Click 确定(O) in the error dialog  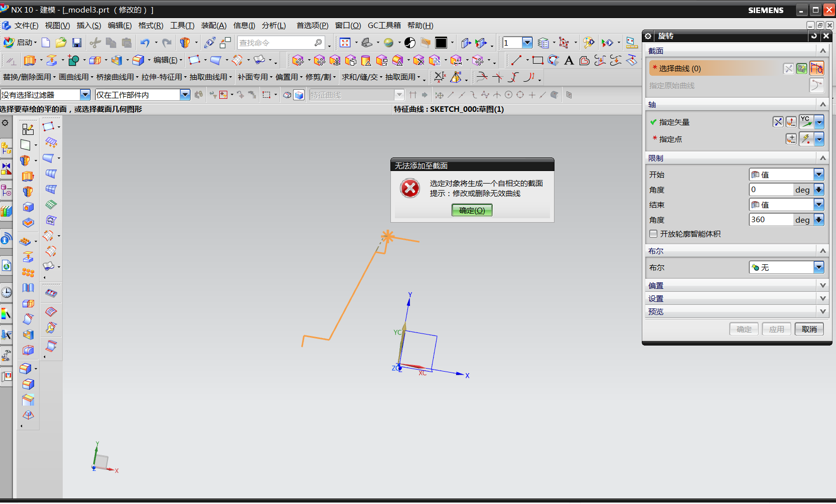click(472, 210)
